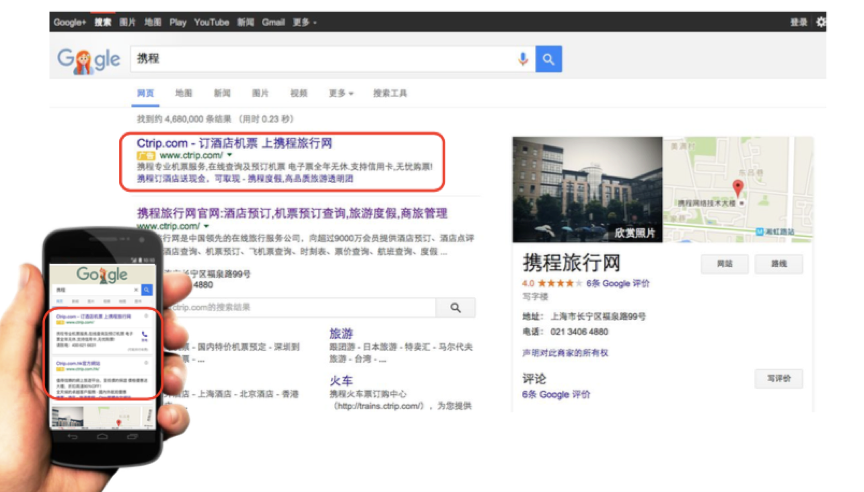The height and width of the screenshot is (492, 864).
Task: Switch to 图片 results tab
Action: point(260,93)
